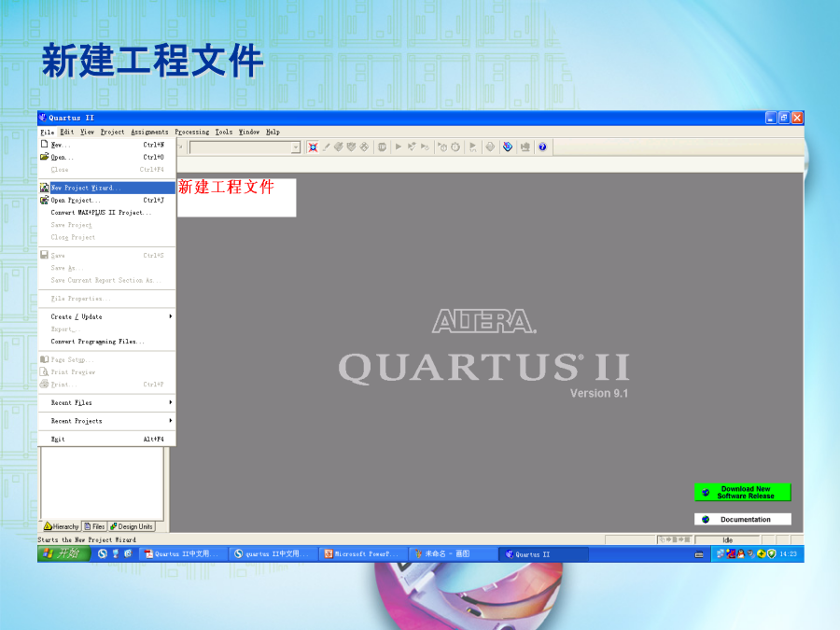
Task: Expand the Create / Update submenu arrow
Action: pos(171,316)
